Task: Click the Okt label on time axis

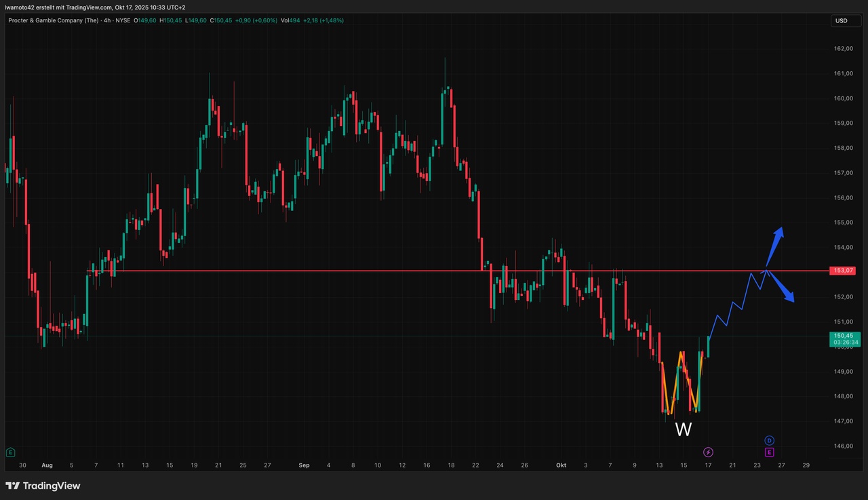Action: [x=561, y=465]
